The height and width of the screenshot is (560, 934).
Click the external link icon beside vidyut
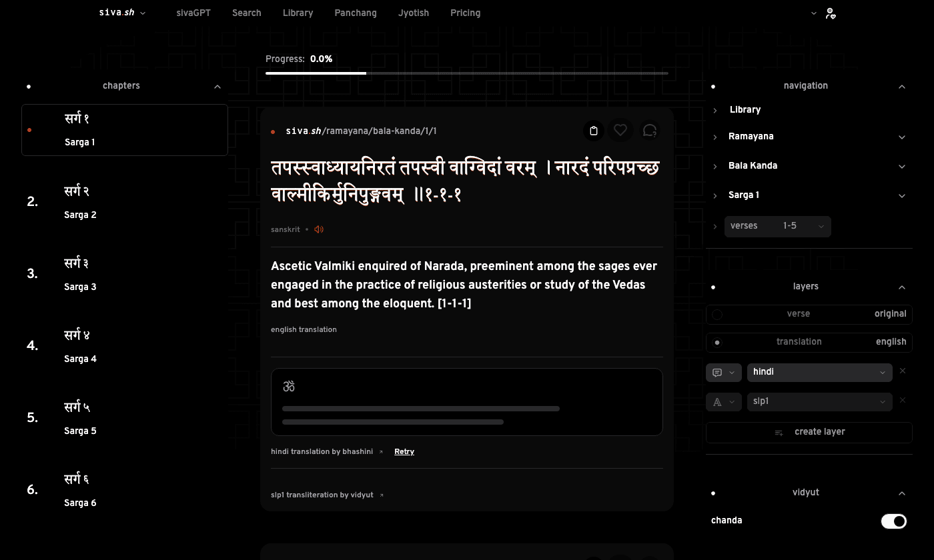[382, 495]
